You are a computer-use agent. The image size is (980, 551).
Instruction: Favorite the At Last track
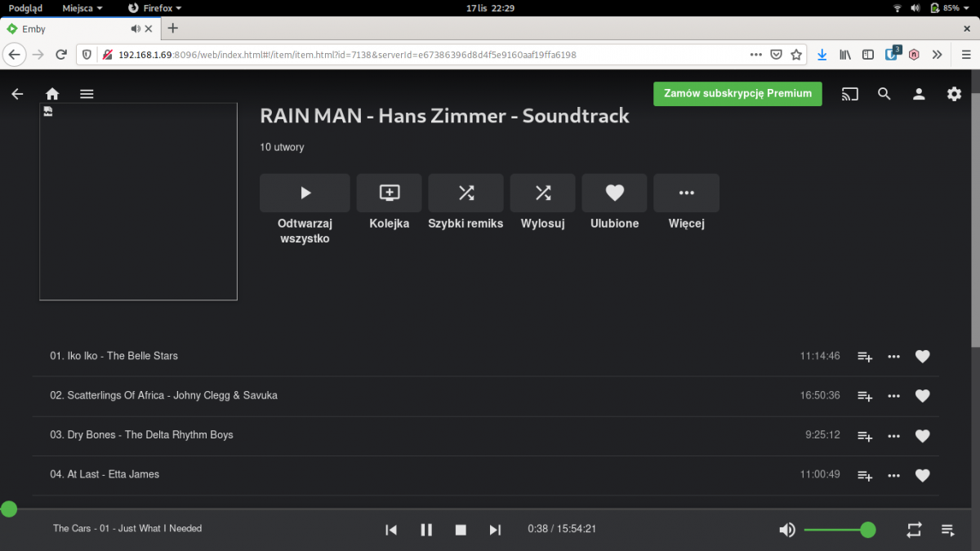point(923,475)
